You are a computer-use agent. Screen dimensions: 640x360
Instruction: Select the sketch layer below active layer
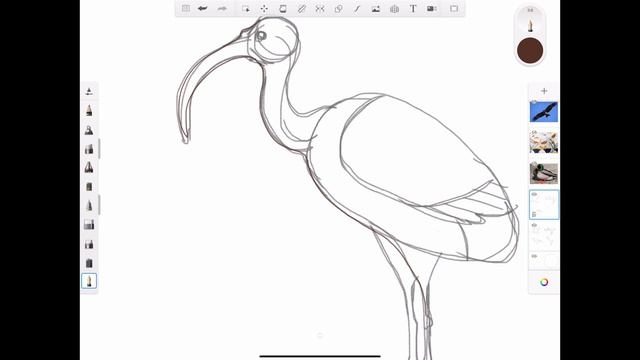tap(544, 236)
